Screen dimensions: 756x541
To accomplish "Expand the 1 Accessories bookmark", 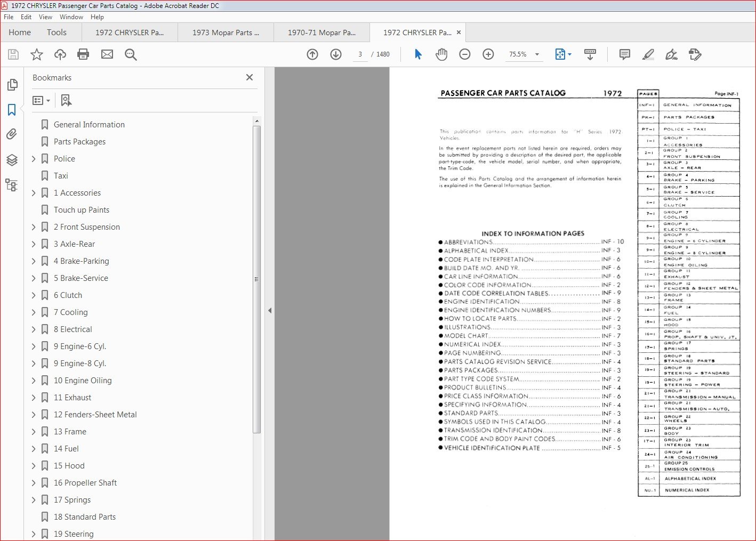I will [34, 193].
